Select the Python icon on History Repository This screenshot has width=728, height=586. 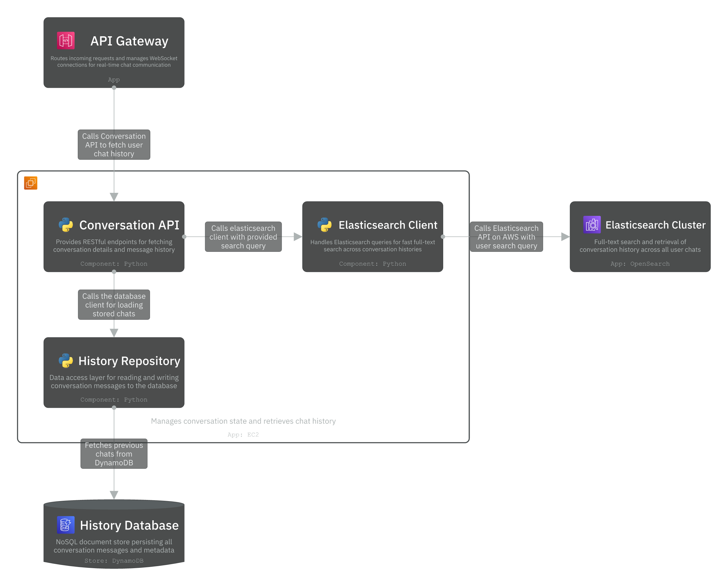(65, 361)
